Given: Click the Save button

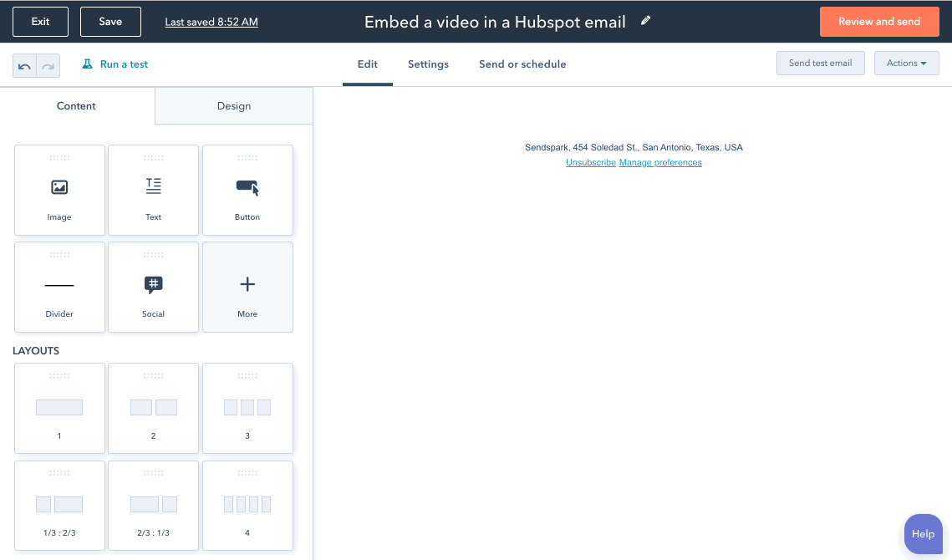Looking at the screenshot, I should pos(110,22).
